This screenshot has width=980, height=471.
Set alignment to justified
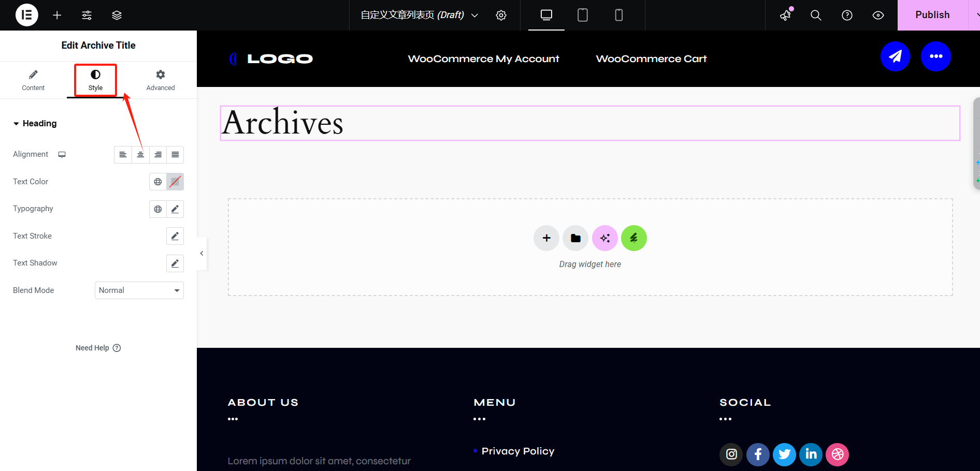tap(175, 155)
